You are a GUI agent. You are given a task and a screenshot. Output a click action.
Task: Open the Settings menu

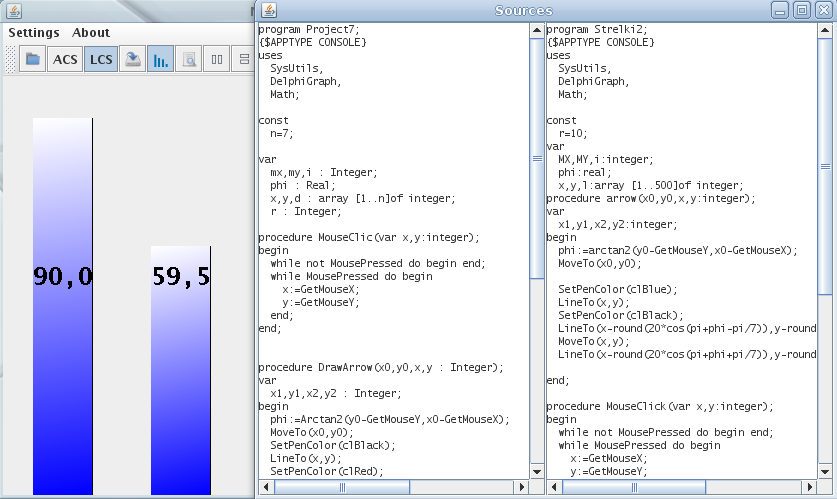34,33
